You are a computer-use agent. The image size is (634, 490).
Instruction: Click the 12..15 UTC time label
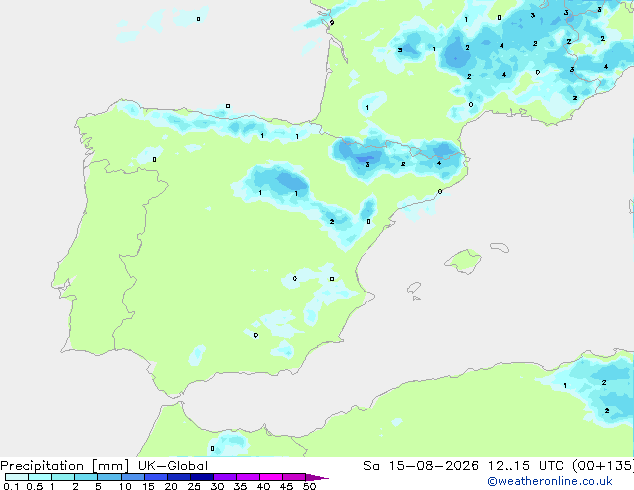[x=525, y=466]
